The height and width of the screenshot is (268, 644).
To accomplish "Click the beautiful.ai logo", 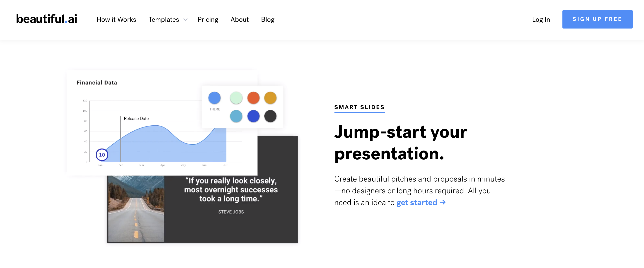I will (x=46, y=19).
